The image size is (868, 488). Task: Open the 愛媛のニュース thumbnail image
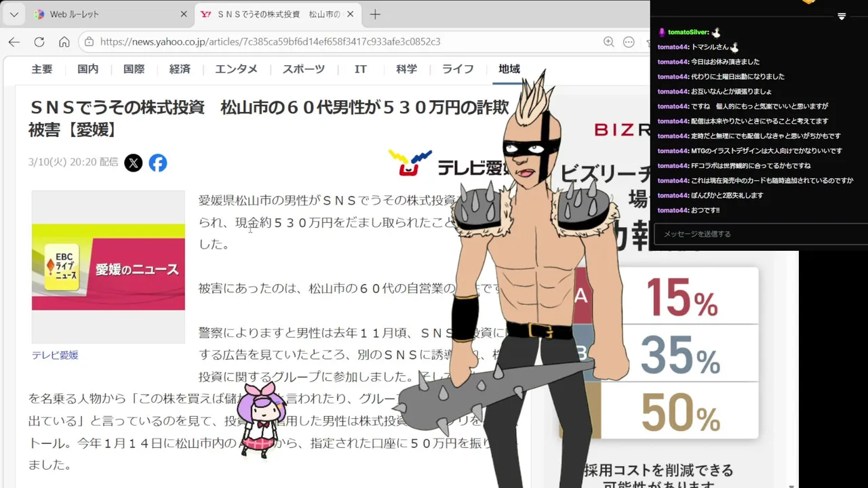[108, 267]
